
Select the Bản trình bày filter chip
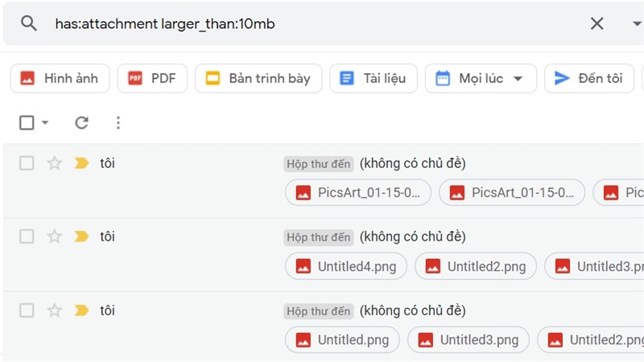pyautogui.click(x=258, y=78)
